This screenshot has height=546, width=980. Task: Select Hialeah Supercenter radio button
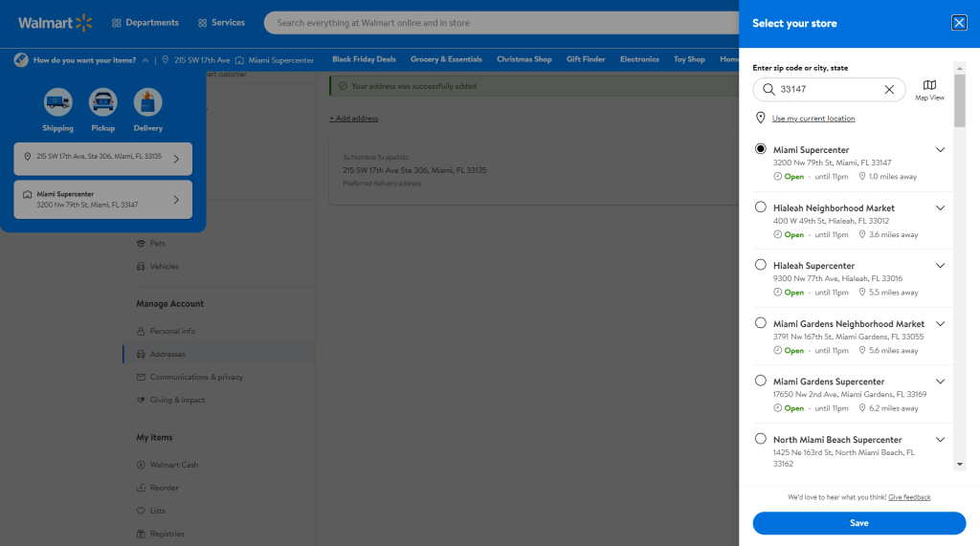(x=761, y=264)
